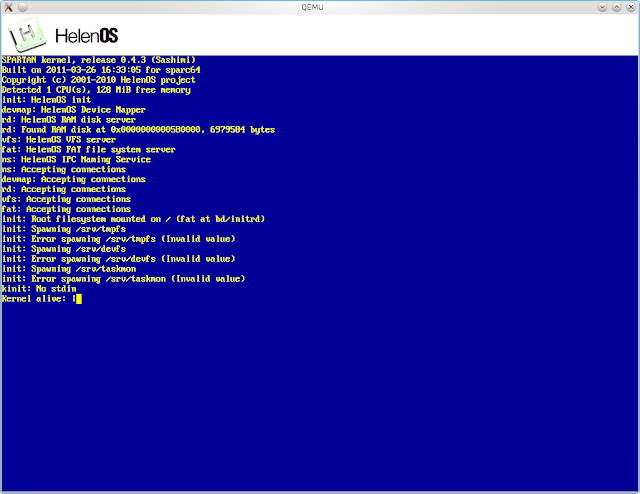Click the 'devmap: HelenOS Device Mapper' line

tap(73, 110)
